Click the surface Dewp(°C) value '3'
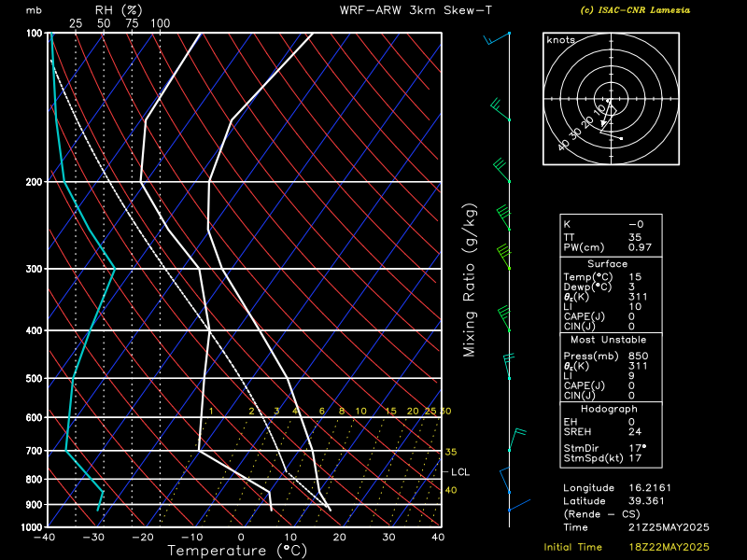Screen dimensions: 747x560 click(632, 287)
